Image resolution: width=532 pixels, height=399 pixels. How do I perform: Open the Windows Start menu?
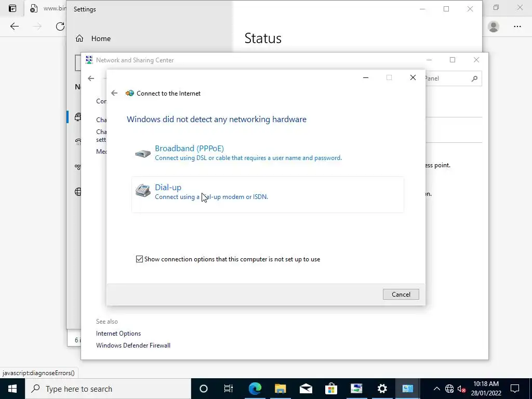tap(12, 389)
